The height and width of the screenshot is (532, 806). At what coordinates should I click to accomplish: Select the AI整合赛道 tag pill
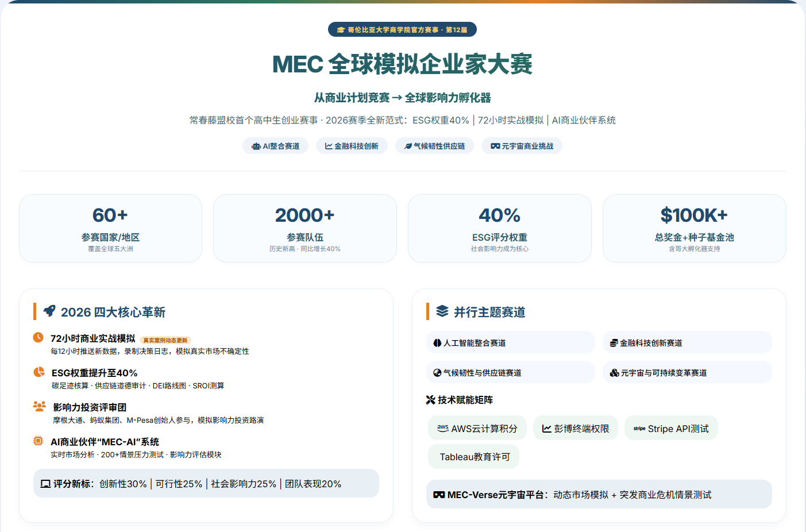(275, 146)
